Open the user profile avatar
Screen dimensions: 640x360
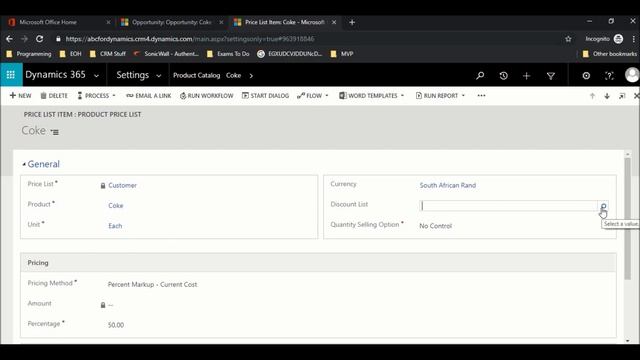pos(632,75)
